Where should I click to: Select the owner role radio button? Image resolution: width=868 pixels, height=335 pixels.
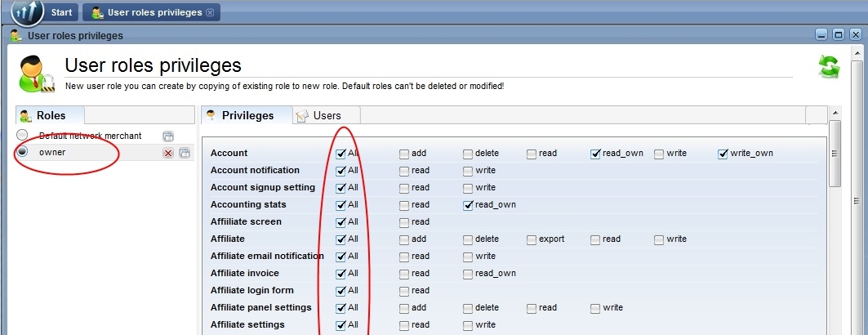(22, 152)
